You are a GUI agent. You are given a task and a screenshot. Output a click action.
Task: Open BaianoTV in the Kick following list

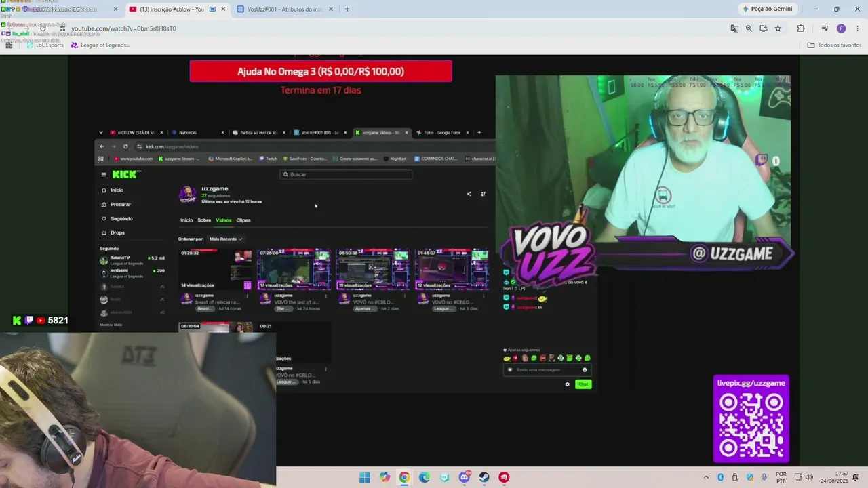click(x=132, y=260)
